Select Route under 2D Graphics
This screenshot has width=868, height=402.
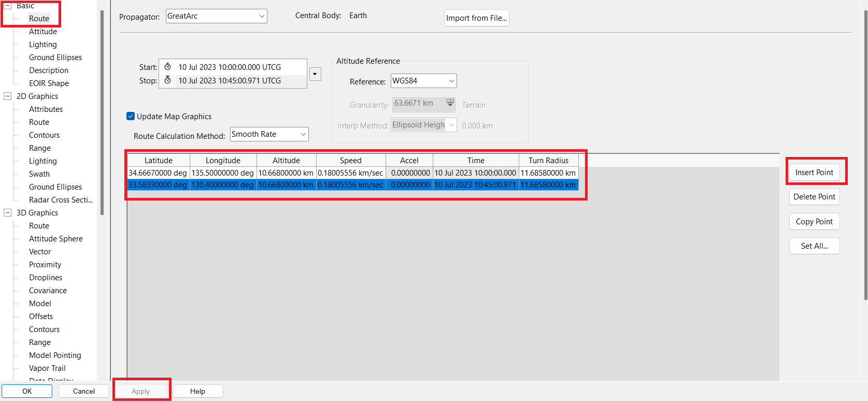(x=39, y=122)
